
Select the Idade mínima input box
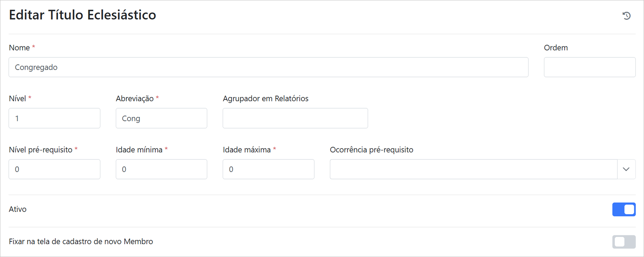(x=161, y=169)
